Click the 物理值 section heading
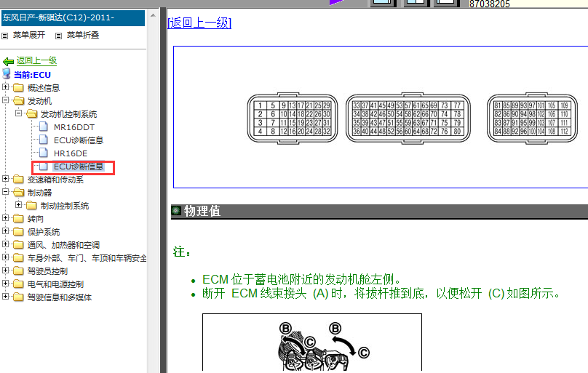The width and height of the screenshot is (588, 373). coord(202,211)
